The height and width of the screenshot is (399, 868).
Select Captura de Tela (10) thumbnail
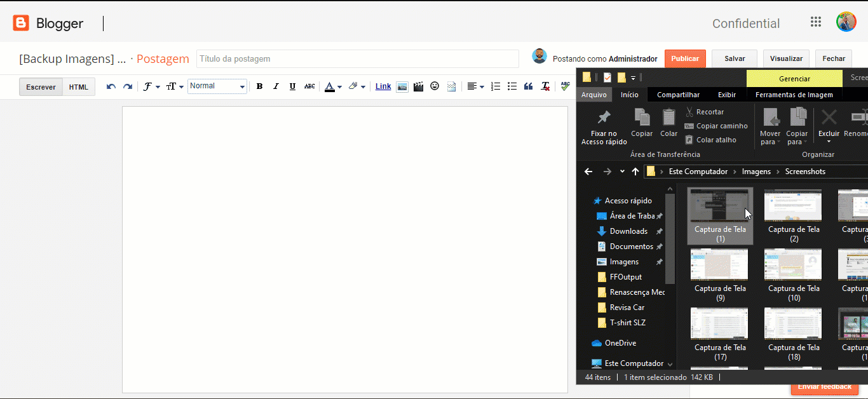(794, 274)
